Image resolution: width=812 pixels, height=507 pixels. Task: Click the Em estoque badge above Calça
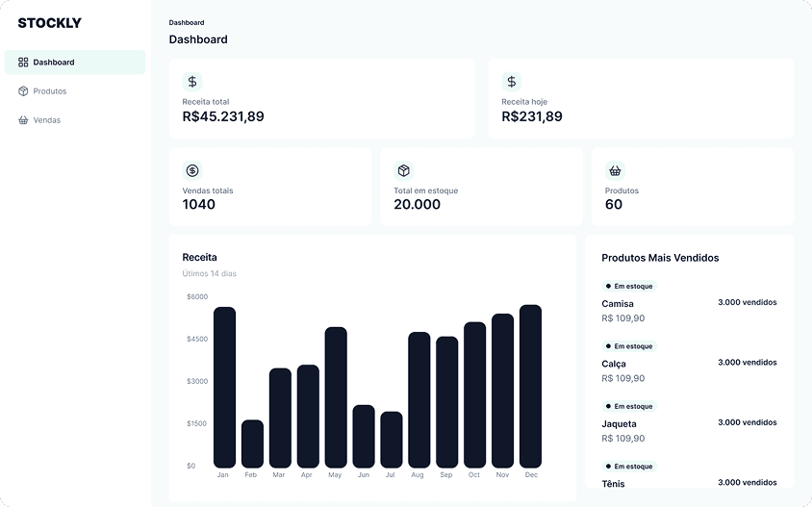point(629,346)
